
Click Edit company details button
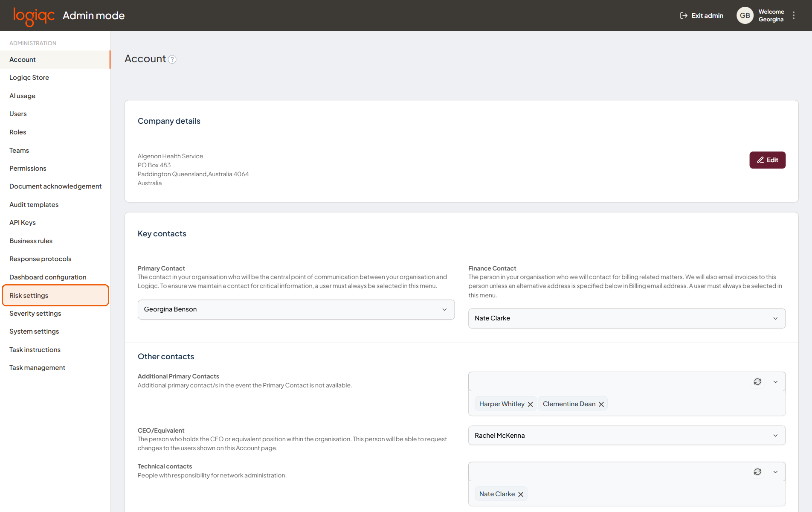click(767, 160)
